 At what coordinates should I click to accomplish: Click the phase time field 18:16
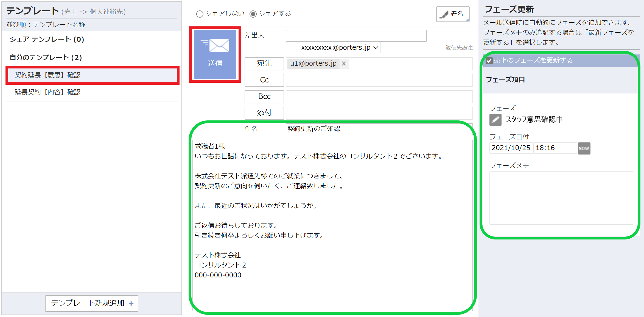[x=555, y=148]
